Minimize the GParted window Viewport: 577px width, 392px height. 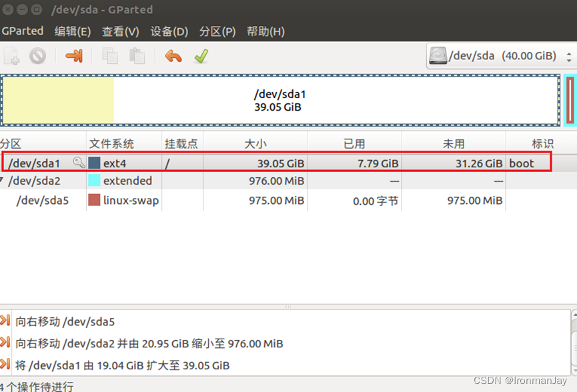coord(22,9)
